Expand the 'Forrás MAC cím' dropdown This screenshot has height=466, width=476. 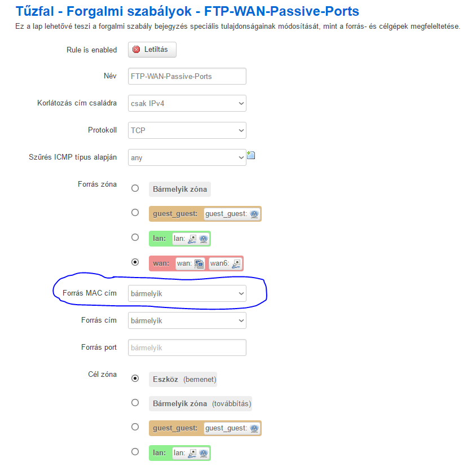click(x=187, y=293)
